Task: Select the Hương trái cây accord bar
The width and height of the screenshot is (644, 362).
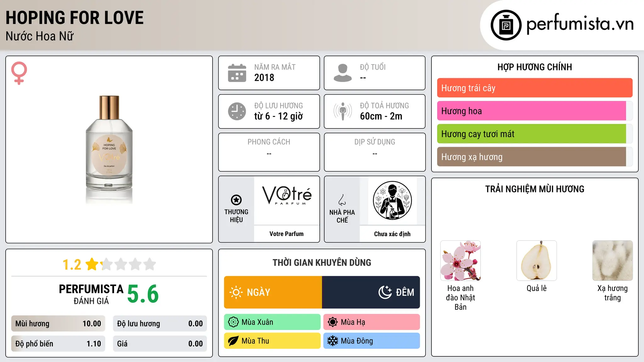Action: coord(535,88)
